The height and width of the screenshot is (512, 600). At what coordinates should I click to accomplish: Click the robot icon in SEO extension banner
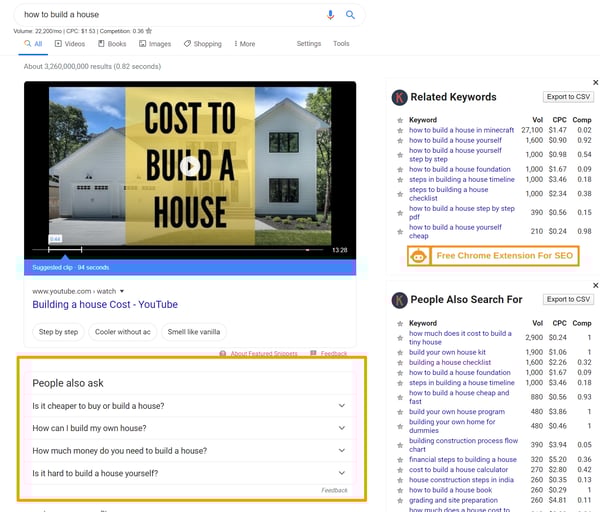pos(418,256)
